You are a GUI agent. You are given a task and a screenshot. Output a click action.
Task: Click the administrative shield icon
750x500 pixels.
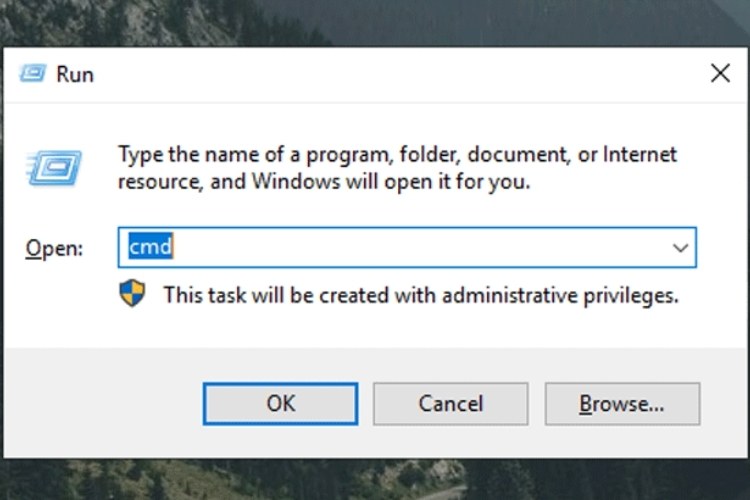[132, 293]
